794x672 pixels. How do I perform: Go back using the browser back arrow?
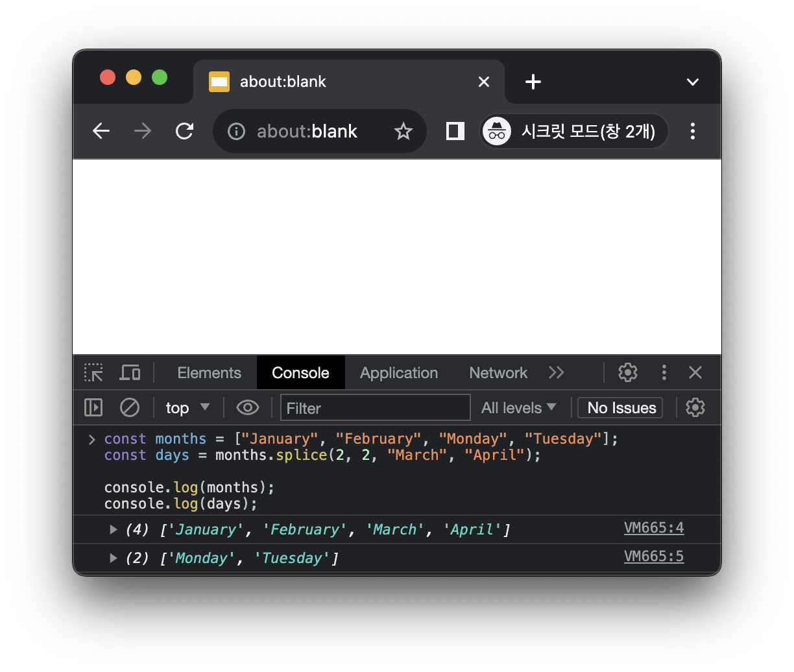[x=101, y=131]
